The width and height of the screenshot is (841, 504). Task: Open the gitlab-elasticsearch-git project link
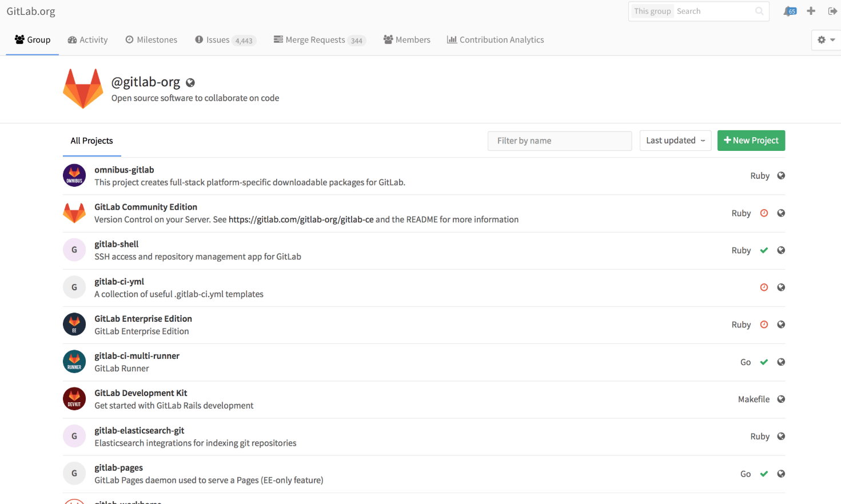139,431
